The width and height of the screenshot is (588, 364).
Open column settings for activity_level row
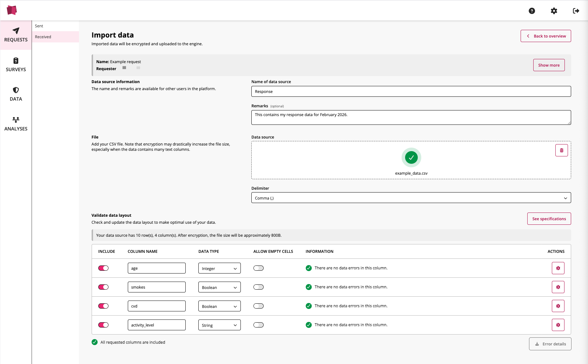(x=558, y=325)
